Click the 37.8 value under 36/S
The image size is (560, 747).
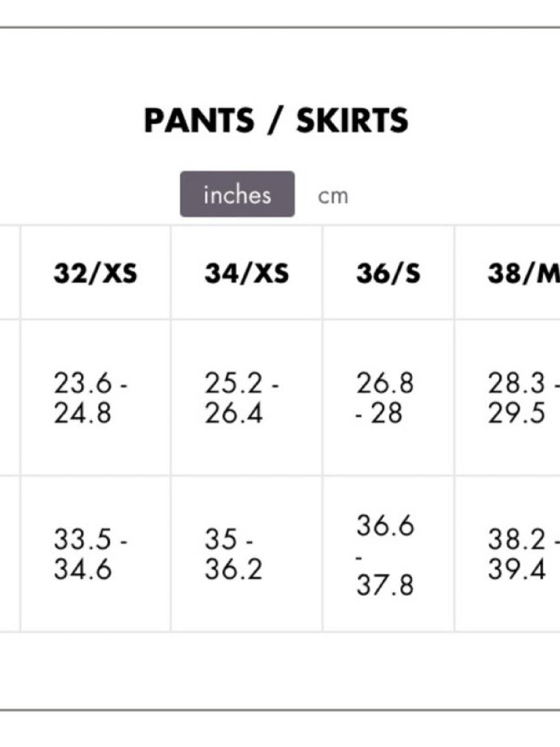pos(385,585)
